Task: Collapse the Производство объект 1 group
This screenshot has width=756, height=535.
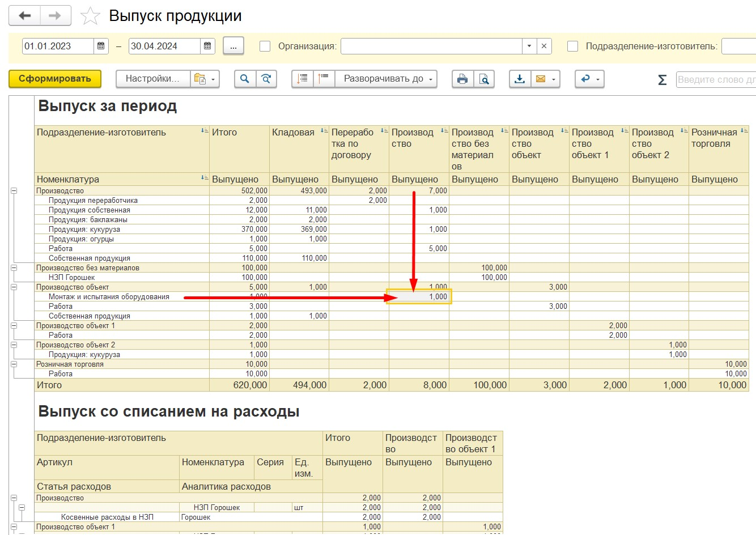Action: pyautogui.click(x=14, y=326)
